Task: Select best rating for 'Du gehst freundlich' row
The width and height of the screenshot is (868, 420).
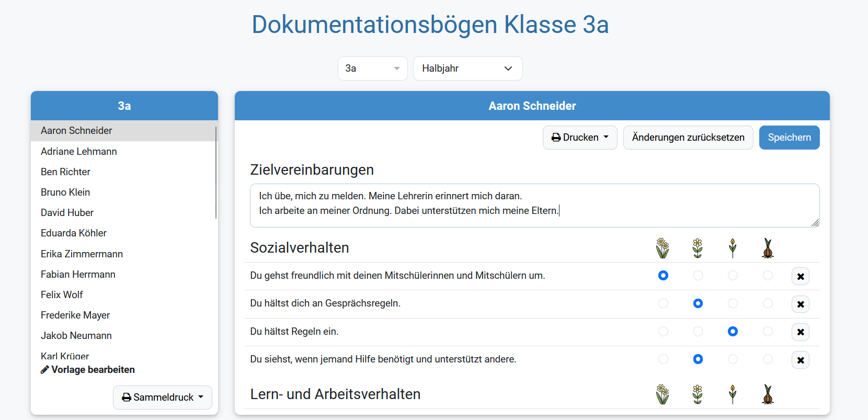Action: click(x=663, y=275)
